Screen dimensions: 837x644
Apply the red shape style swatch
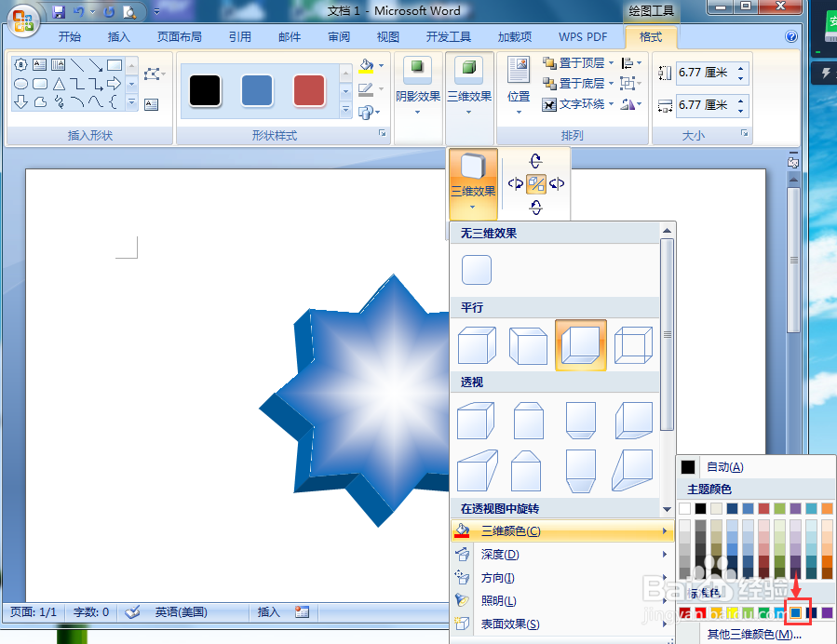[x=309, y=90]
